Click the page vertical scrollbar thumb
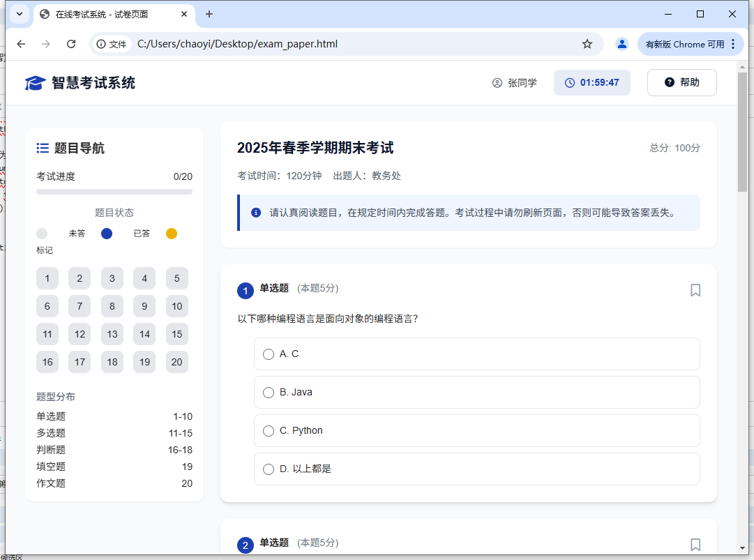 pos(742,133)
